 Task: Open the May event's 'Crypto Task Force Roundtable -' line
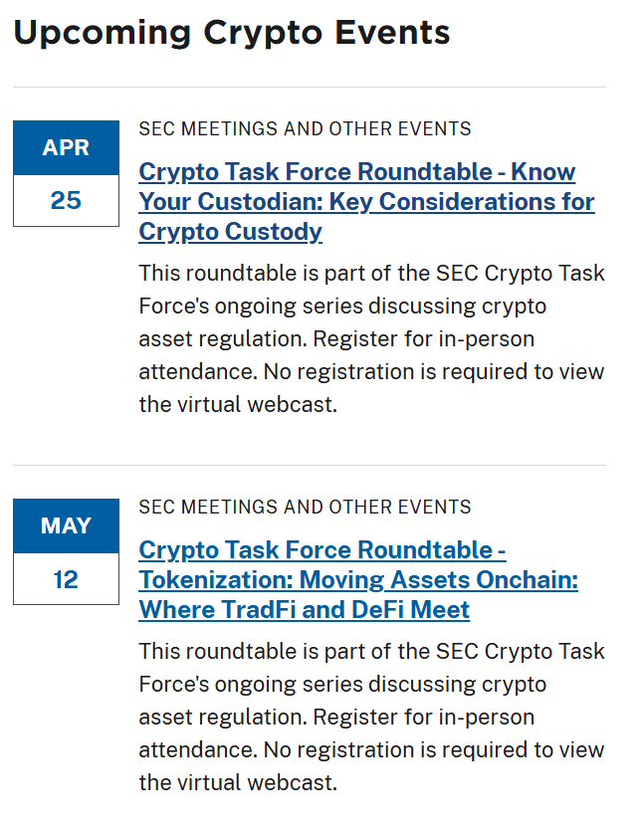pos(322,550)
